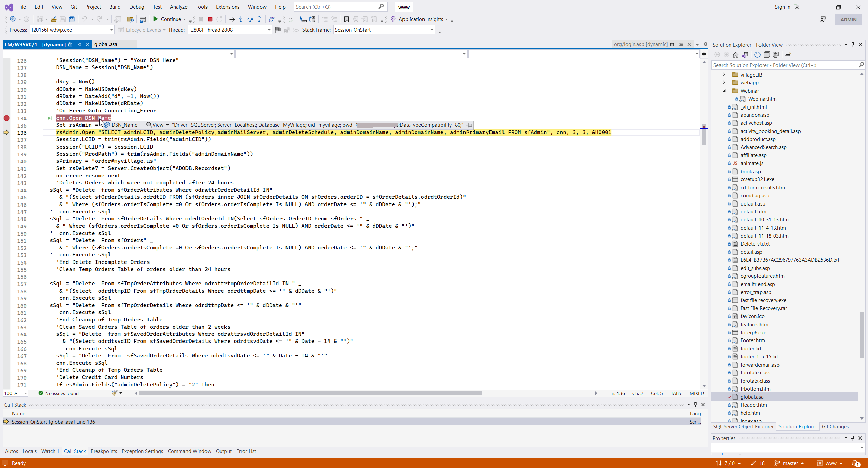Click the editor horizontal scrollbar thumb

pyautogui.click(x=310, y=393)
